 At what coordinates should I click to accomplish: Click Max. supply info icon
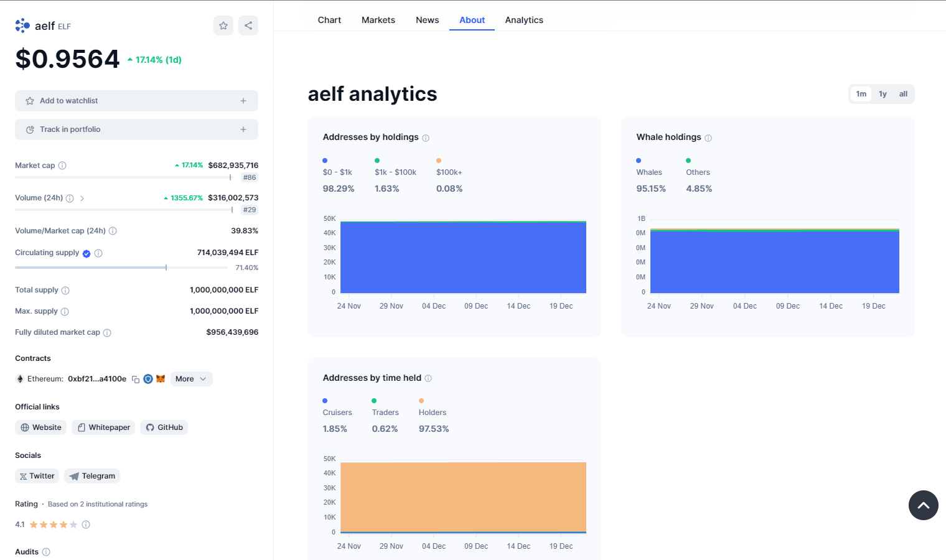pyautogui.click(x=65, y=312)
